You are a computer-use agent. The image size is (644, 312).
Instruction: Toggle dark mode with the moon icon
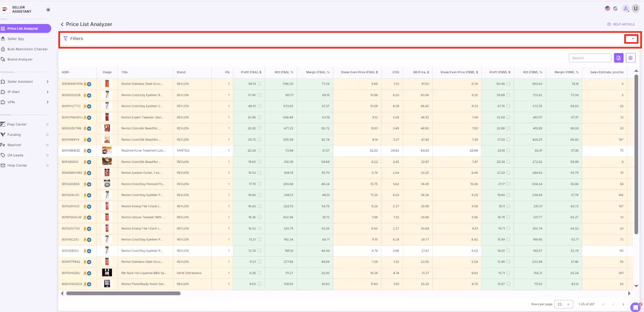click(x=615, y=8)
